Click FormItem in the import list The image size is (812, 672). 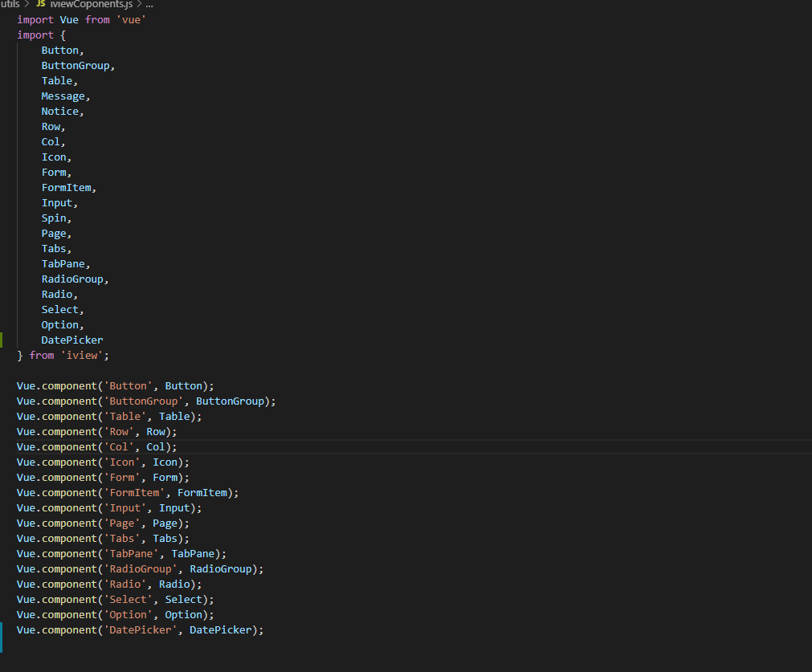[x=67, y=188]
